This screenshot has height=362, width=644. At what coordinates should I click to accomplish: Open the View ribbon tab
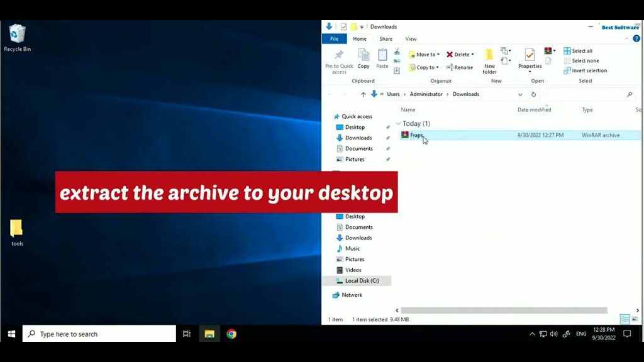pos(411,39)
